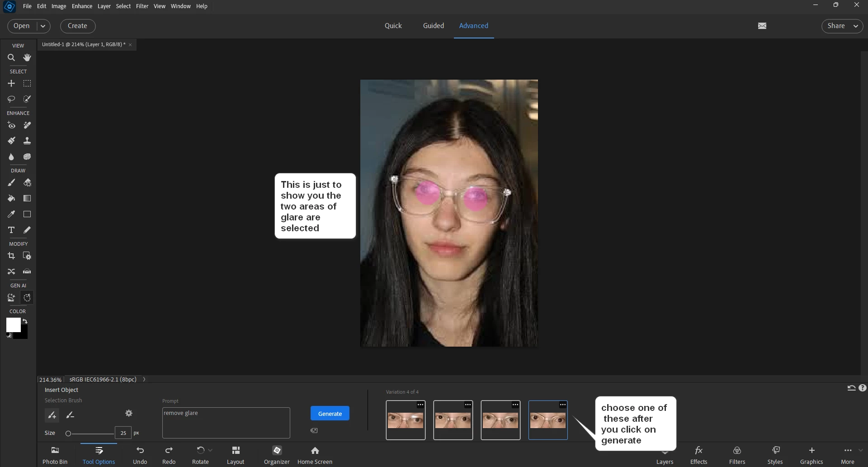Viewport: 868px width, 467px height.
Task: Choose the Crop tool
Action: point(11,256)
